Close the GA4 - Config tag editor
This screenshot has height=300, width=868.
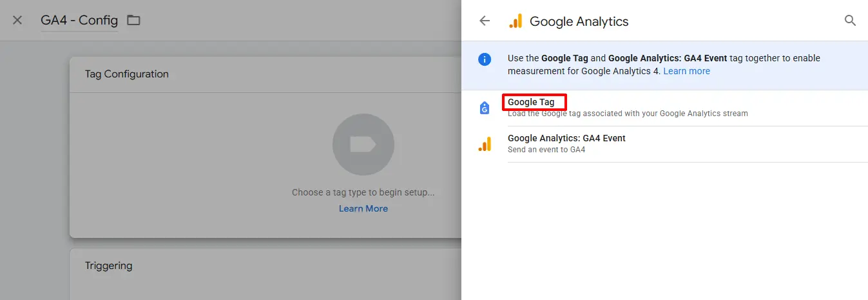click(x=17, y=20)
